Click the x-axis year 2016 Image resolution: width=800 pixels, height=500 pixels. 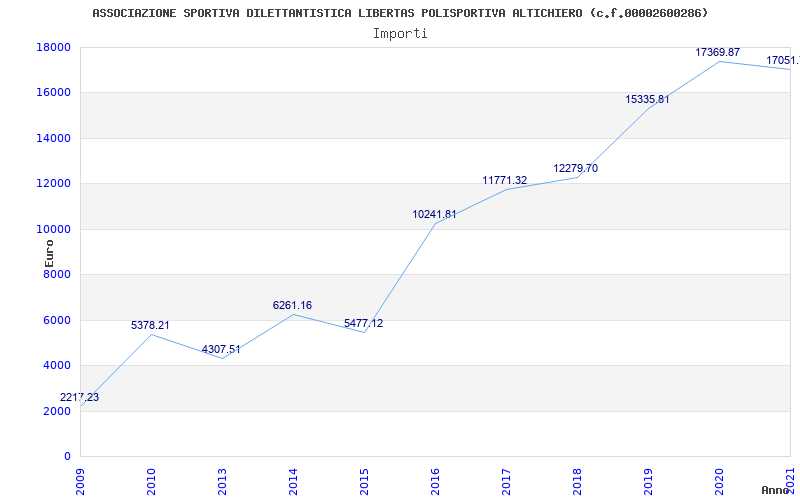click(435, 480)
